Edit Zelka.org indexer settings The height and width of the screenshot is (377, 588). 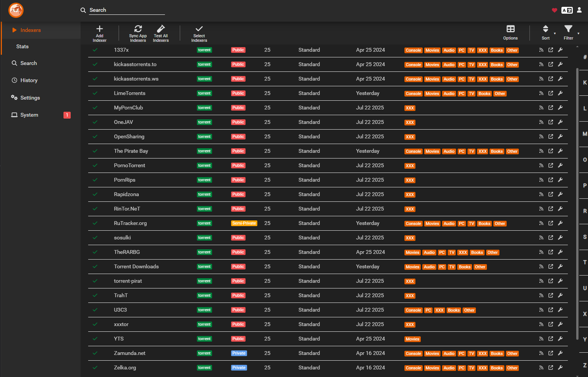[x=560, y=367]
